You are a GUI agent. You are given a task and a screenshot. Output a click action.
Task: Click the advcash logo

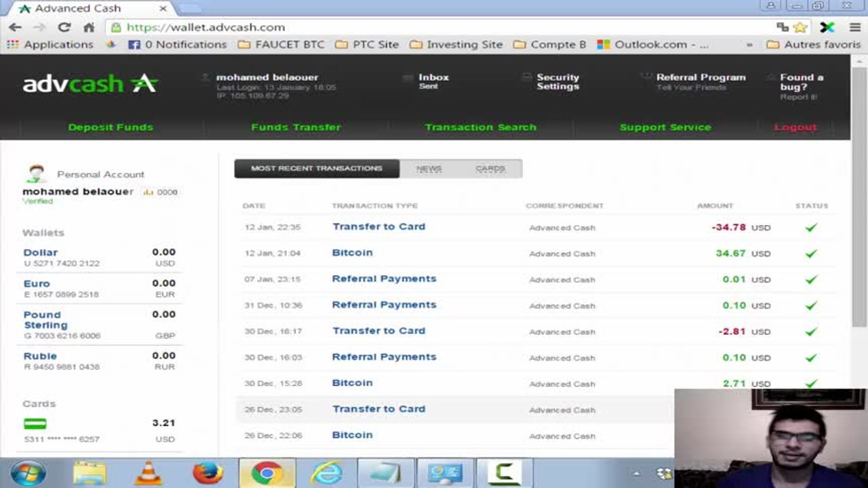(90, 83)
